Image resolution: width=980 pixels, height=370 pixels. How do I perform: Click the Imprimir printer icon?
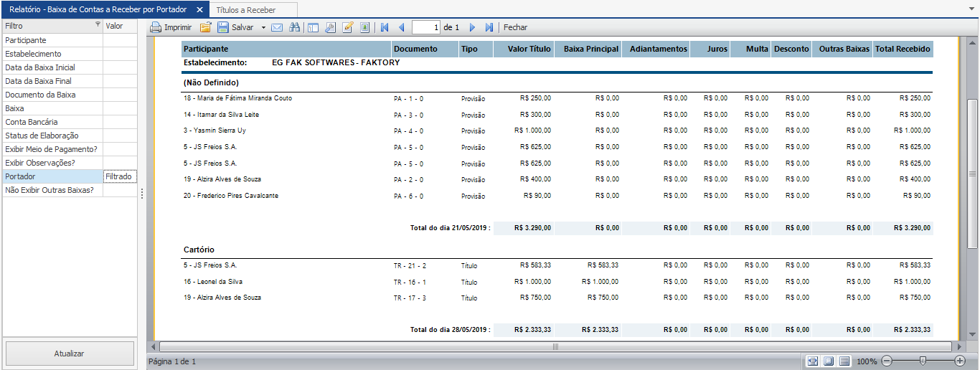pyautogui.click(x=156, y=27)
